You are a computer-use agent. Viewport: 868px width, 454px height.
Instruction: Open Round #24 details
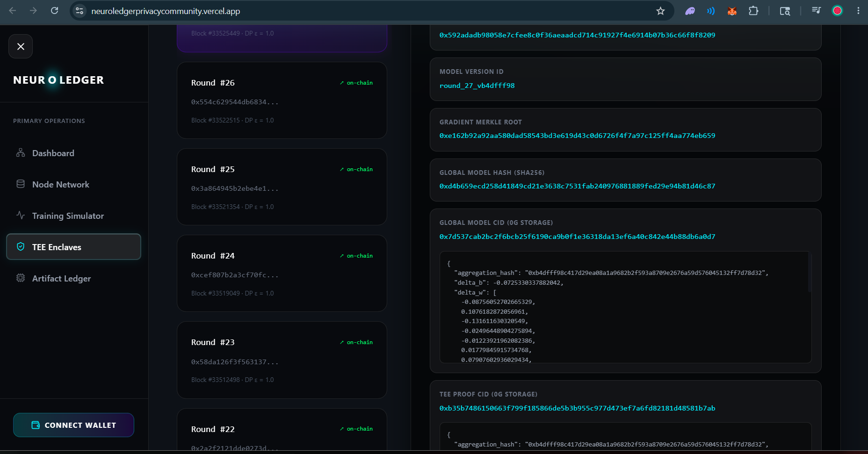[282, 273]
